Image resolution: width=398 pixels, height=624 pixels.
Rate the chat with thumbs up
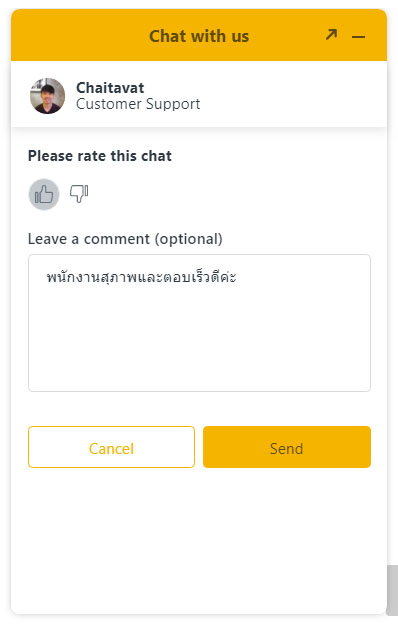click(x=44, y=194)
